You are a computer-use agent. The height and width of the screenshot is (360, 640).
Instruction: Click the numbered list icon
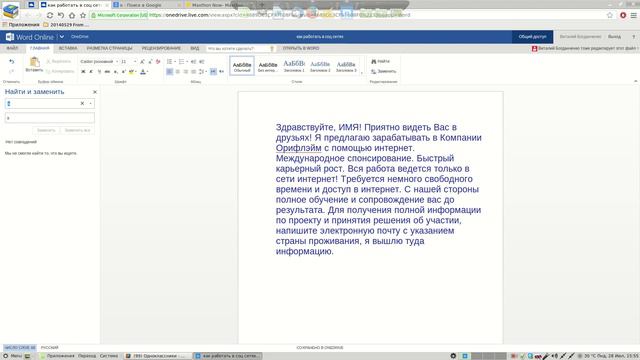[x=181, y=62]
